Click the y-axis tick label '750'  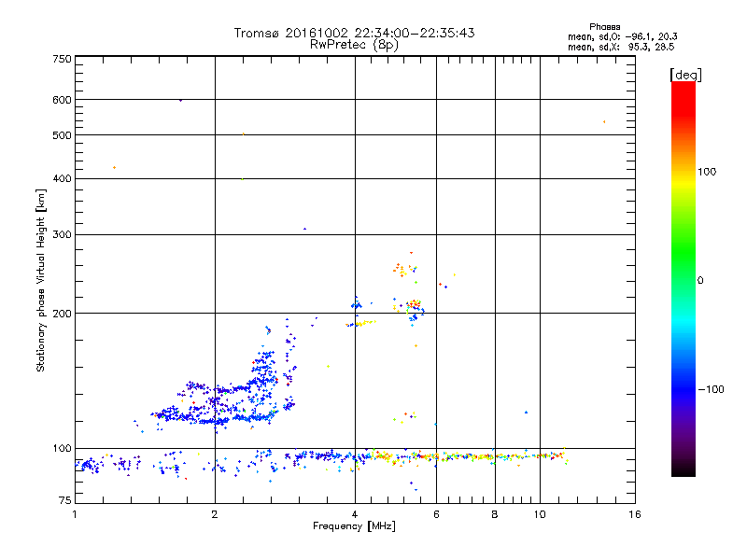point(62,59)
